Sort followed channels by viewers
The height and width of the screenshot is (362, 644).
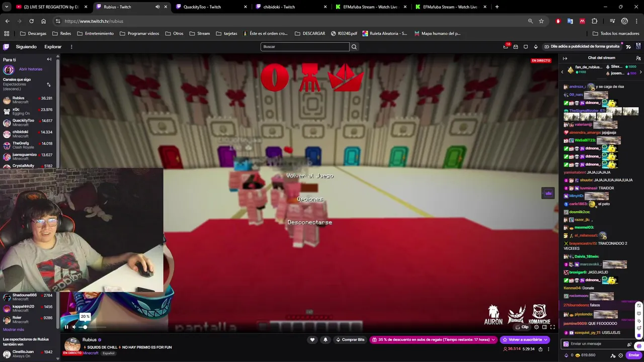[49, 84]
